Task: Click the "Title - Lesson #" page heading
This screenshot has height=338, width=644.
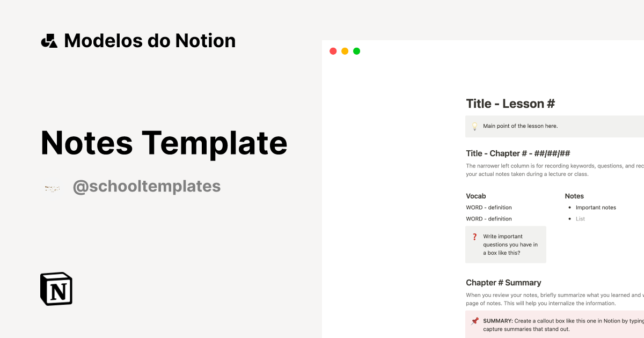Action: pyautogui.click(x=510, y=104)
